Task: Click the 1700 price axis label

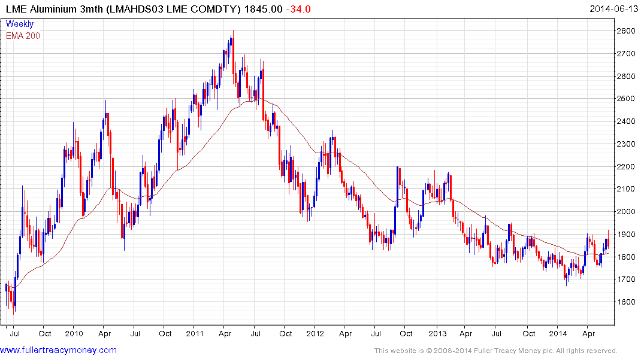Action: coord(627,279)
